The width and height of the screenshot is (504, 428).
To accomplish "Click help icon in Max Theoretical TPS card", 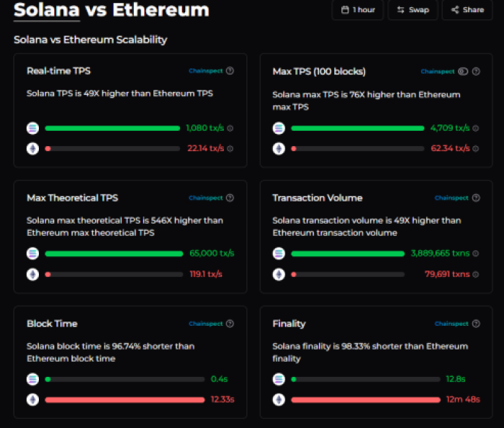I will (230, 198).
